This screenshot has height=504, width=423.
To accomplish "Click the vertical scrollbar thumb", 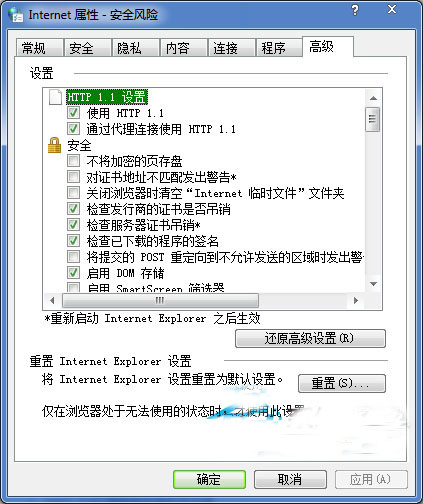I will click(373, 119).
